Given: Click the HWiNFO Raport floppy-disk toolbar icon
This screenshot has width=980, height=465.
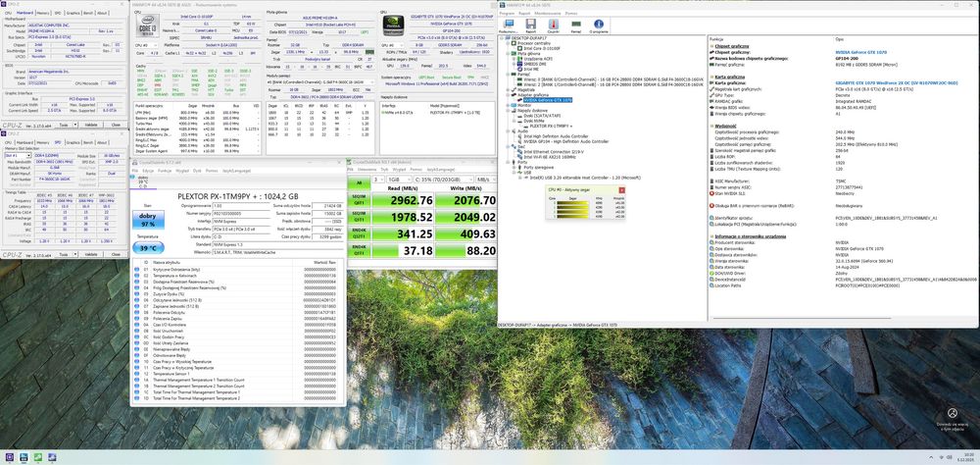Looking at the screenshot, I should point(530,25).
